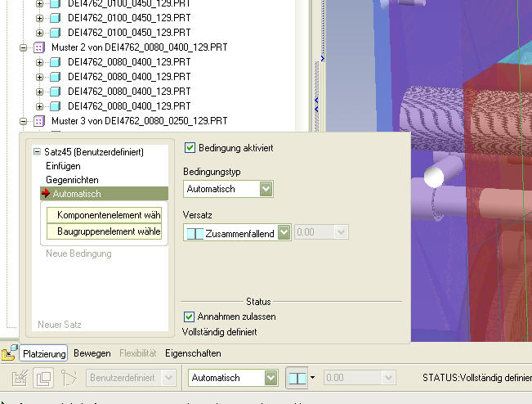This screenshot has height=404, width=532.
Task: Collapse Muster 2 von DEI4762_0080_0400_129.PRT
Action: pyautogui.click(x=23, y=47)
